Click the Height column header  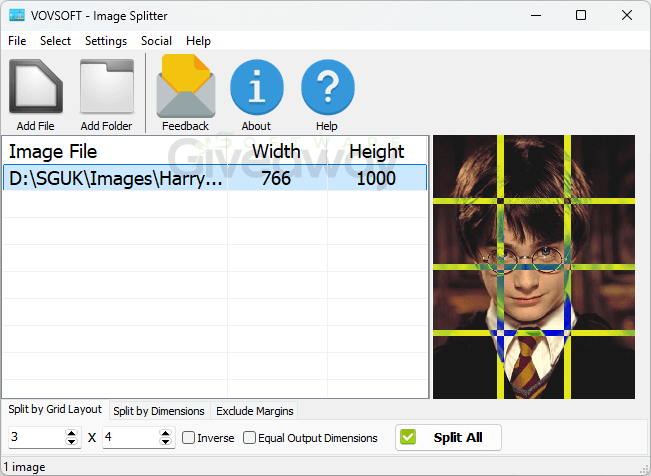[377, 152]
